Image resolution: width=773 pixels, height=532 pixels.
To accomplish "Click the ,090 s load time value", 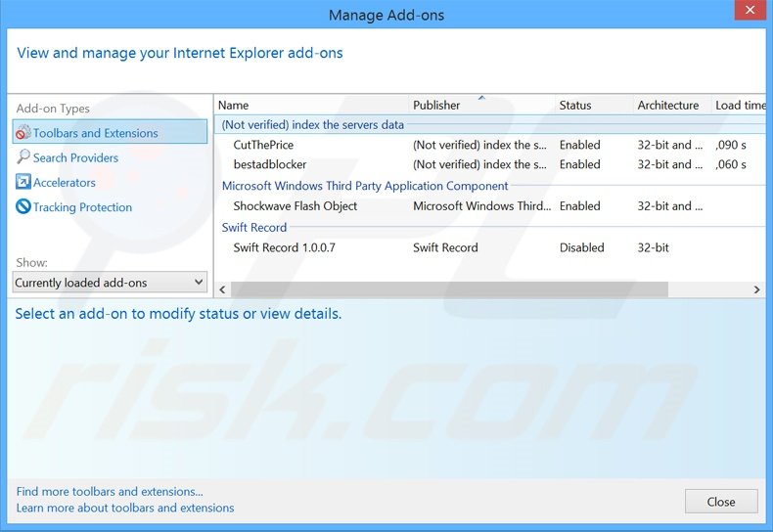I will coord(731,145).
